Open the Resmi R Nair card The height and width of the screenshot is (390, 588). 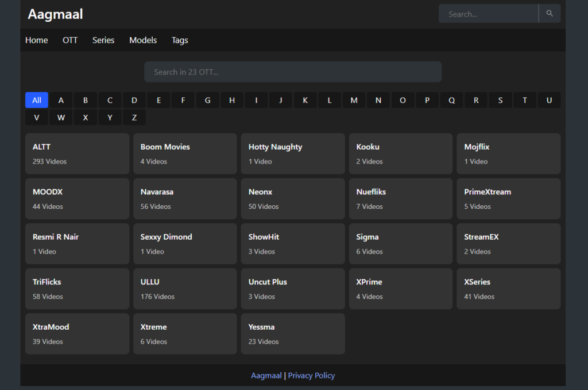pyautogui.click(x=78, y=244)
